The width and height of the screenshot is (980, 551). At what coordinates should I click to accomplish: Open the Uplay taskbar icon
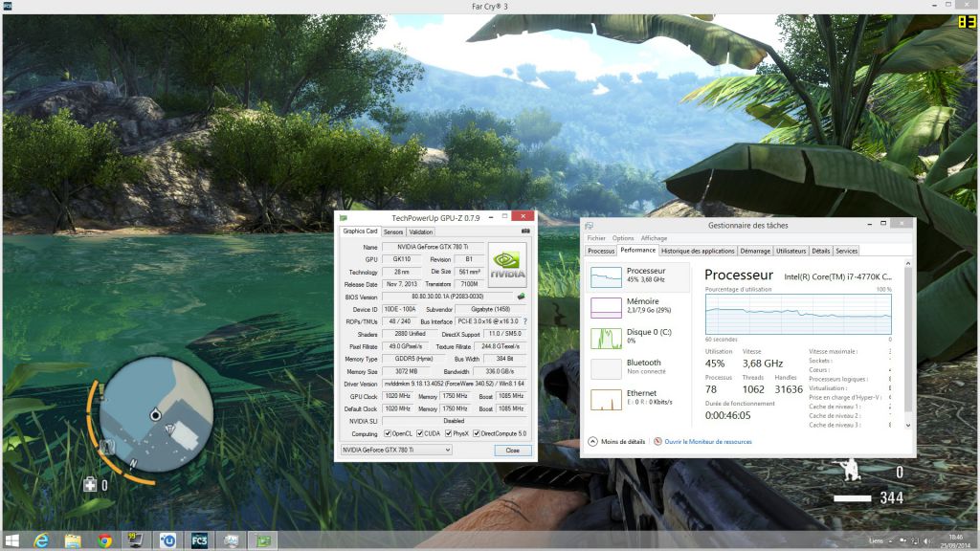click(x=167, y=541)
